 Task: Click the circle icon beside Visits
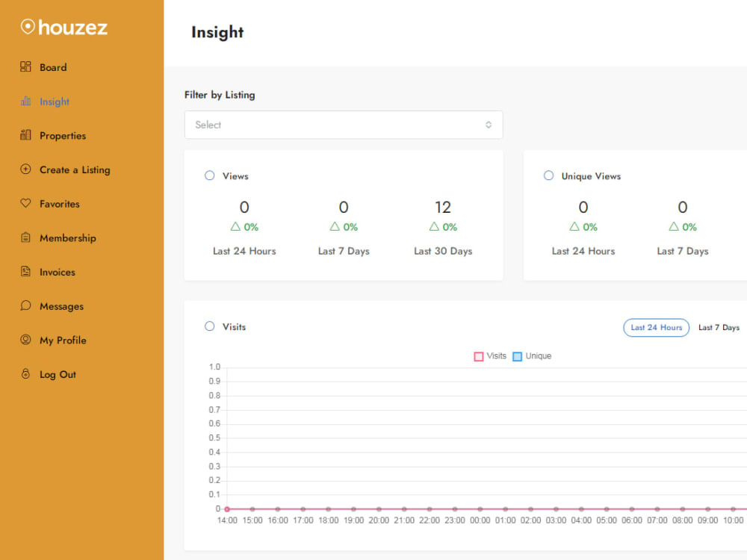point(210,326)
